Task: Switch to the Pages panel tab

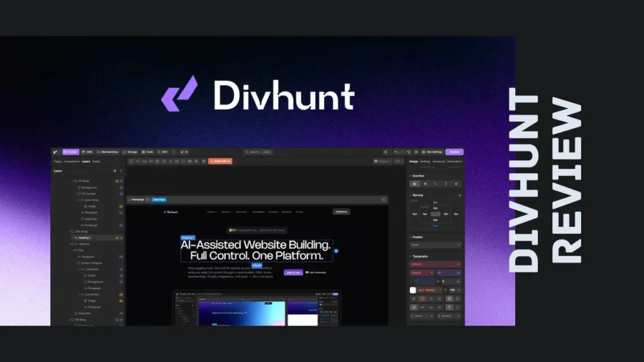Action: (x=58, y=162)
